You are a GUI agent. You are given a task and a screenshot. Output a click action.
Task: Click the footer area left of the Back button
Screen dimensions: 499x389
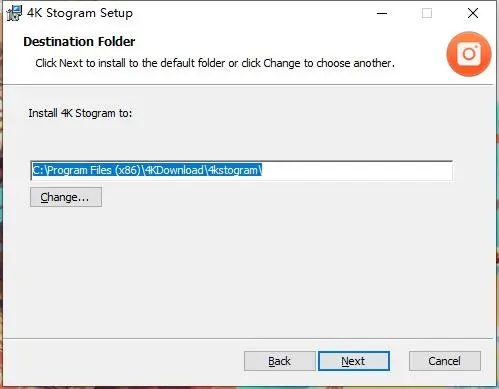click(x=123, y=361)
